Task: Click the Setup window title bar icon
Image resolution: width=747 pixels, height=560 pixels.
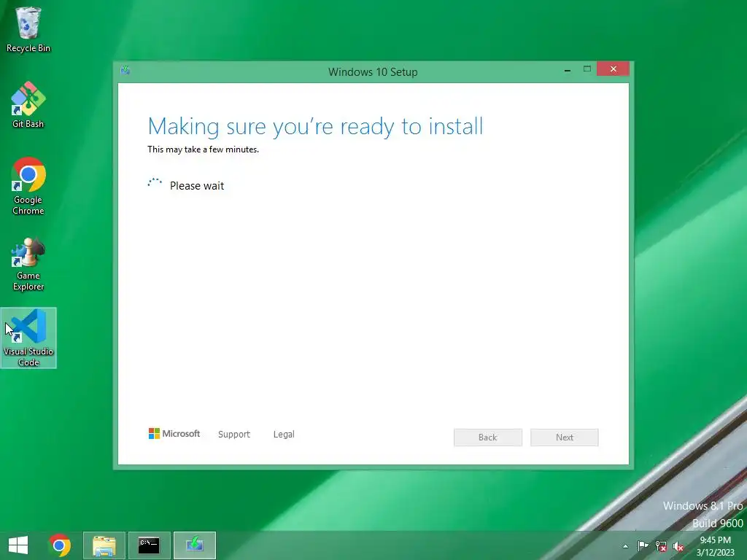Action: pyautogui.click(x=125, y=71)
